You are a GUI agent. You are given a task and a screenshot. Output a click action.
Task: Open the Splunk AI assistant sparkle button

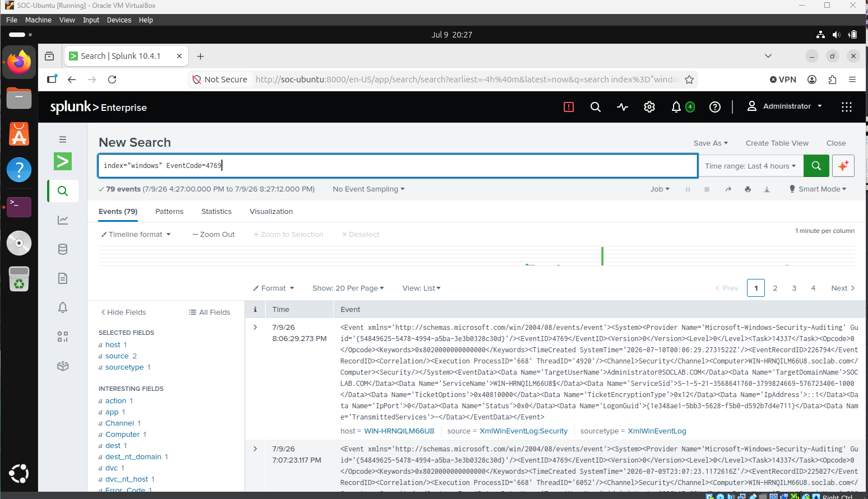click(x=843, y=166)
